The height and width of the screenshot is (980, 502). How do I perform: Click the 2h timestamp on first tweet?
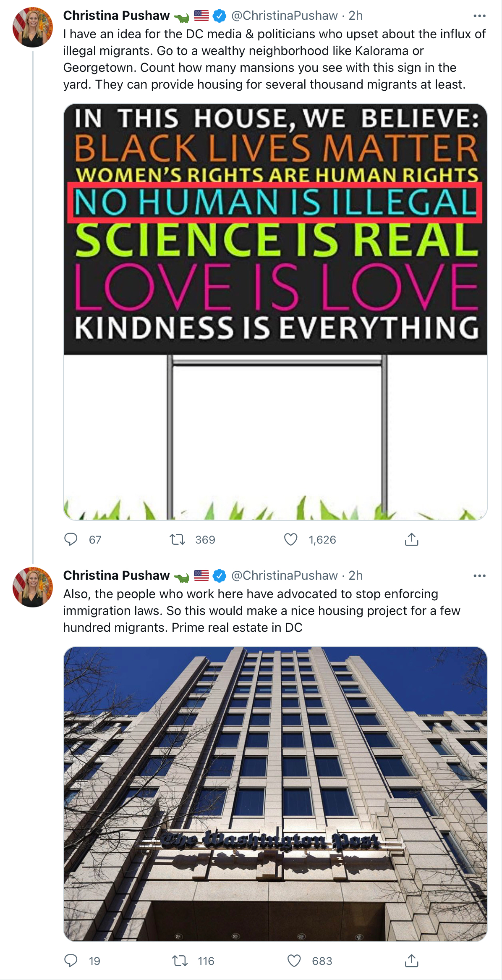356,16
